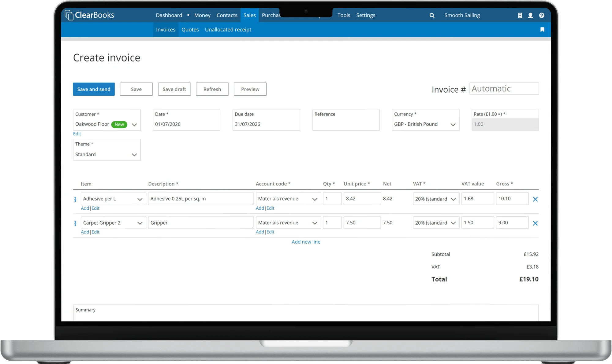Click the Refresh button
Screen dimensions: 612x364
[x=212, y=89]
